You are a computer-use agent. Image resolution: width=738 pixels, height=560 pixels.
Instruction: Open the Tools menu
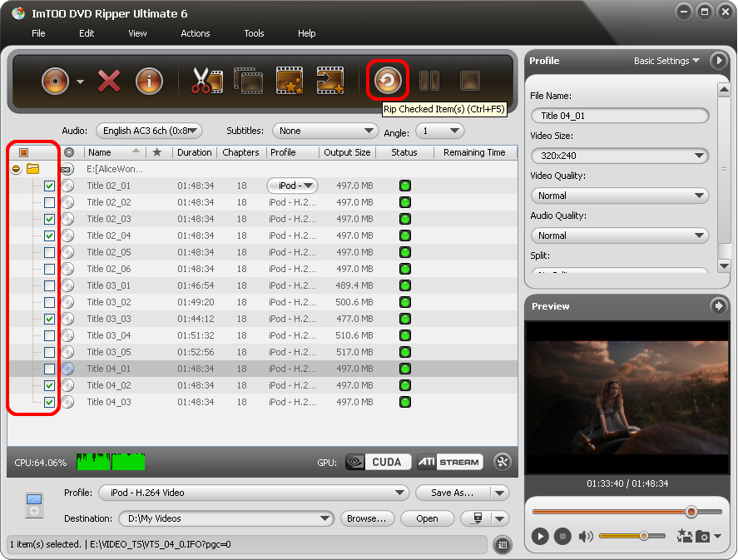coord(254,33)
